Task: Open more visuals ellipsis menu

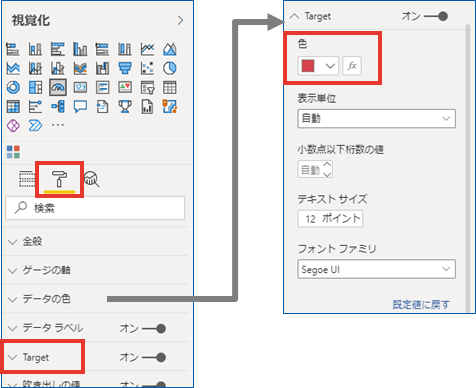Action: 58,125
